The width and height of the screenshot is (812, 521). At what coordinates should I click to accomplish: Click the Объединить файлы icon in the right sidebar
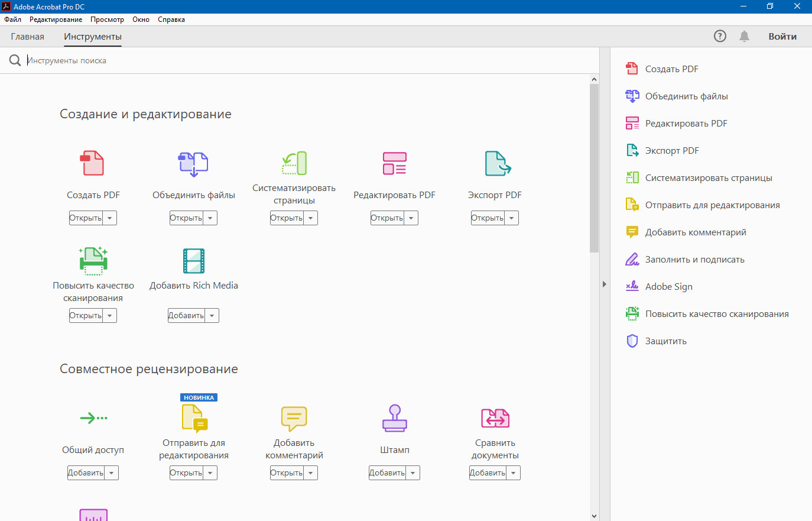632,96
